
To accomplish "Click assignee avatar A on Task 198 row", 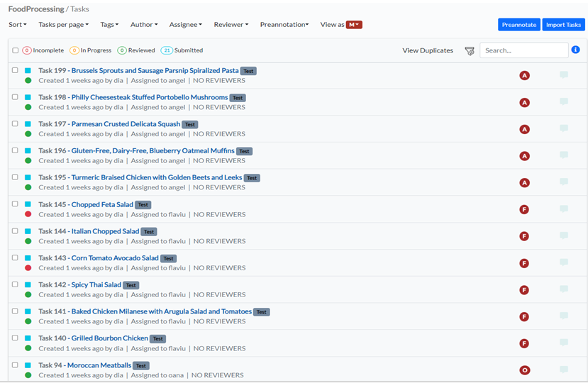I will point(524,102).
